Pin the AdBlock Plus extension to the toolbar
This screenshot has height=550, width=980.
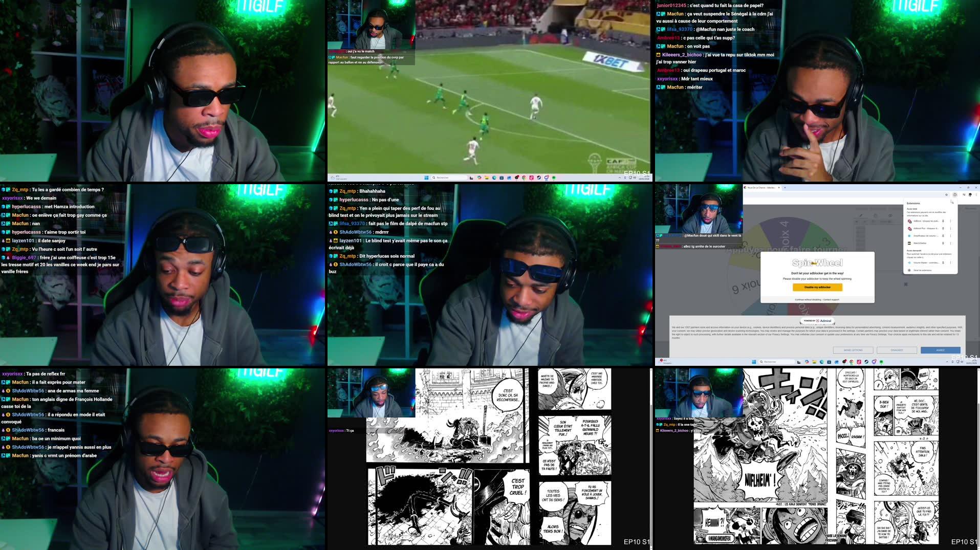click(x=943, y=228)
